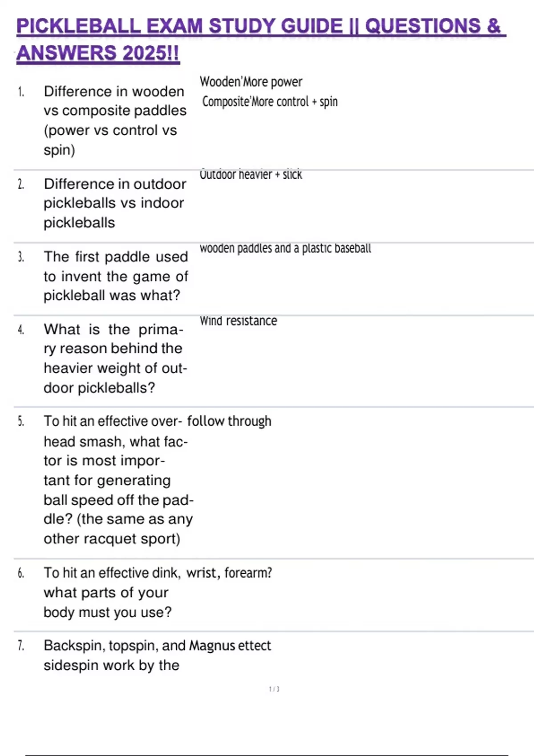Select the question about the first paddle used

pyautogui.click(x=115, y=276)
